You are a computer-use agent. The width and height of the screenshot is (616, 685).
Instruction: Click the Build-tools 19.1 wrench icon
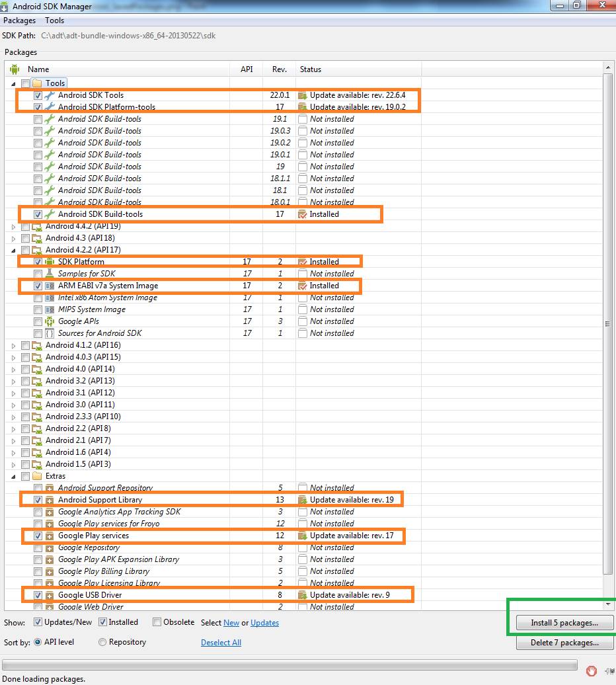click(50, 119)
